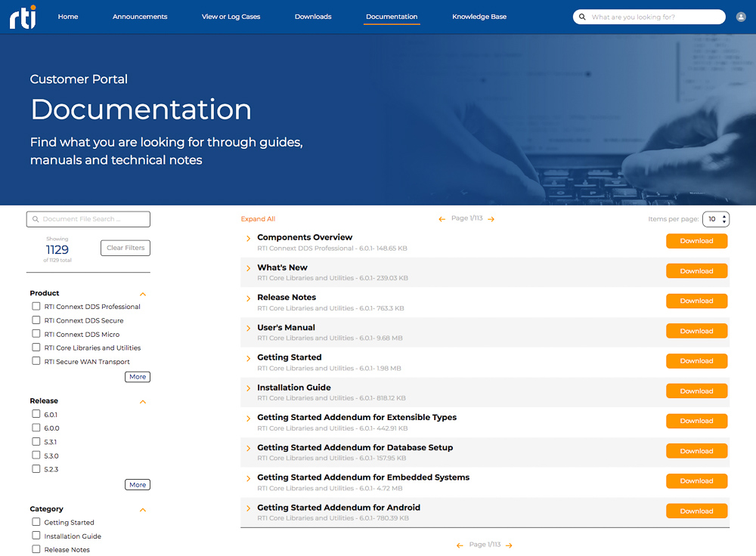Expand the Components Overview row

click(248, 239)
